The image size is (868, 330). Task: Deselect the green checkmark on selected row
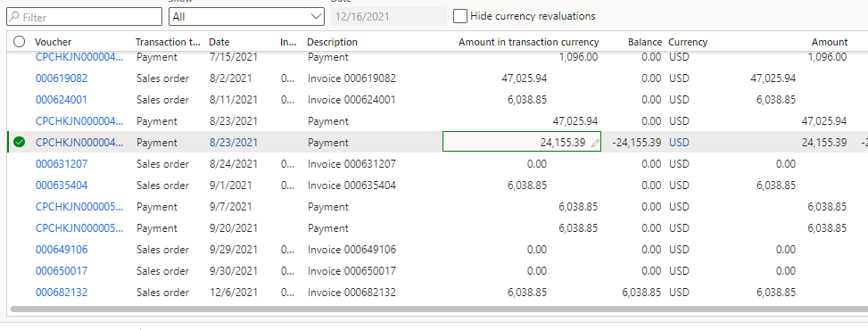pos(19,143)
